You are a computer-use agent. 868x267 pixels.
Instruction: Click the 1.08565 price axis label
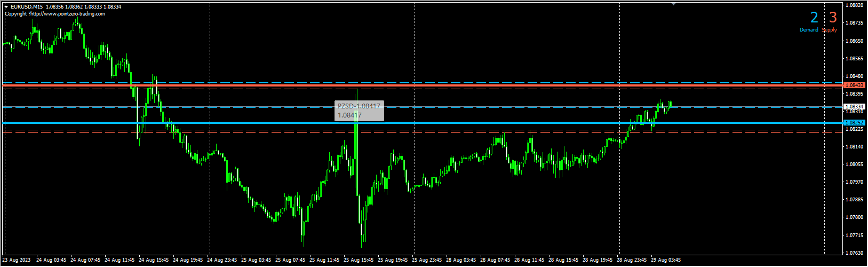coord(855,59)
